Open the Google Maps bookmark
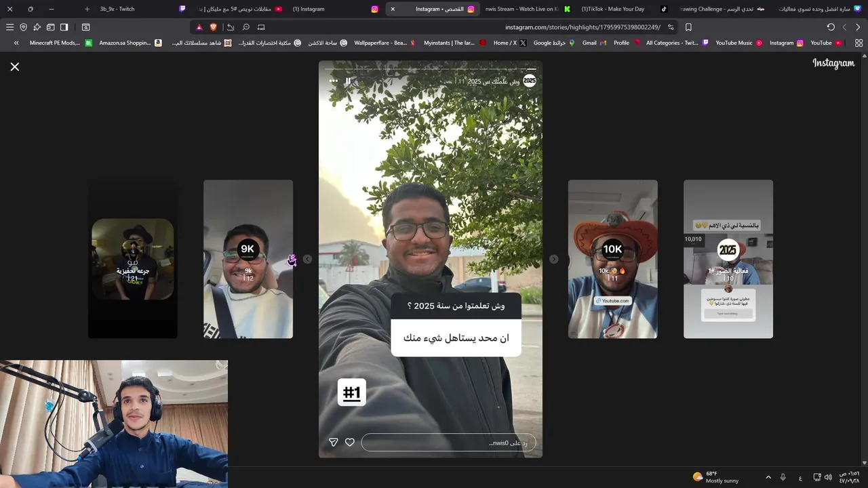This screenshot has width=868, height=488. tap(554, 43)
